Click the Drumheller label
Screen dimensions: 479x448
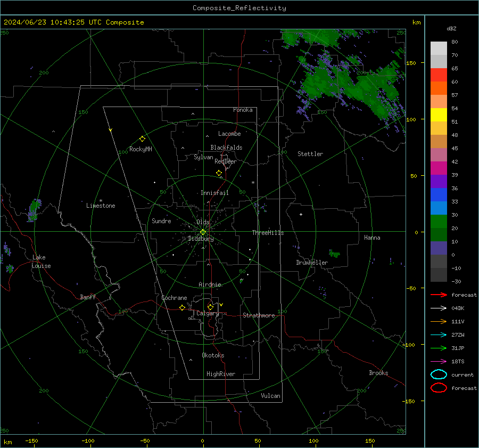tap(312, 263)
